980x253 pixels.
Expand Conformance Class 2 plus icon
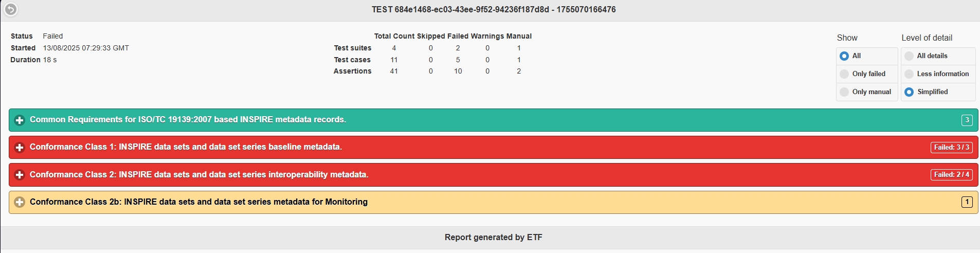pos(20,175)
